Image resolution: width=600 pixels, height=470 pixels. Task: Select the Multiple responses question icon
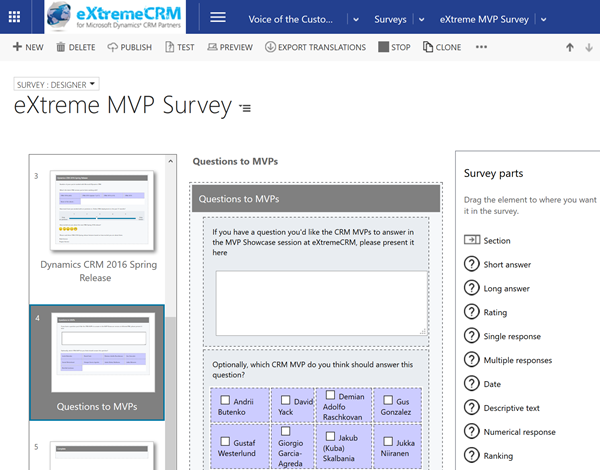471,359
